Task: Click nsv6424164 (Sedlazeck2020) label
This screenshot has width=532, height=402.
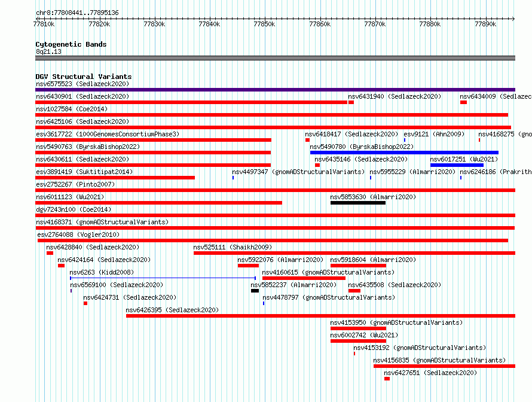Action: [104, 260]
